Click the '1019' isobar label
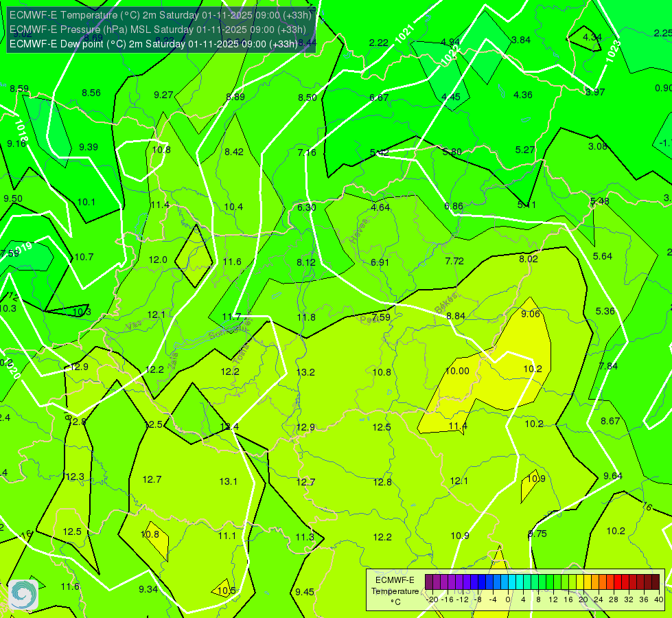This screenshot has height=618, width=672. coord(22,249)
